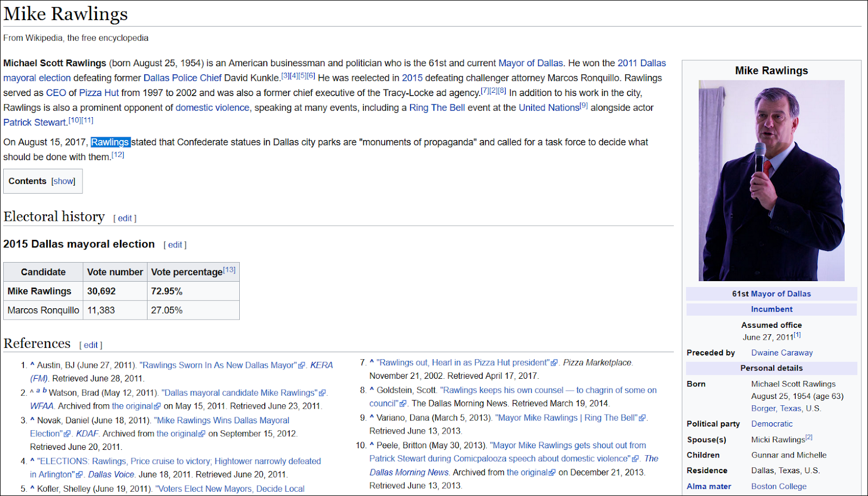Open the United Nations link

[x=549, y=107]
